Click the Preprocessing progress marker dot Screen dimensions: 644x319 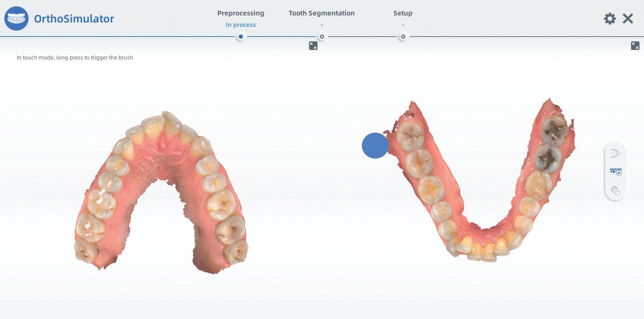[240, 37]
